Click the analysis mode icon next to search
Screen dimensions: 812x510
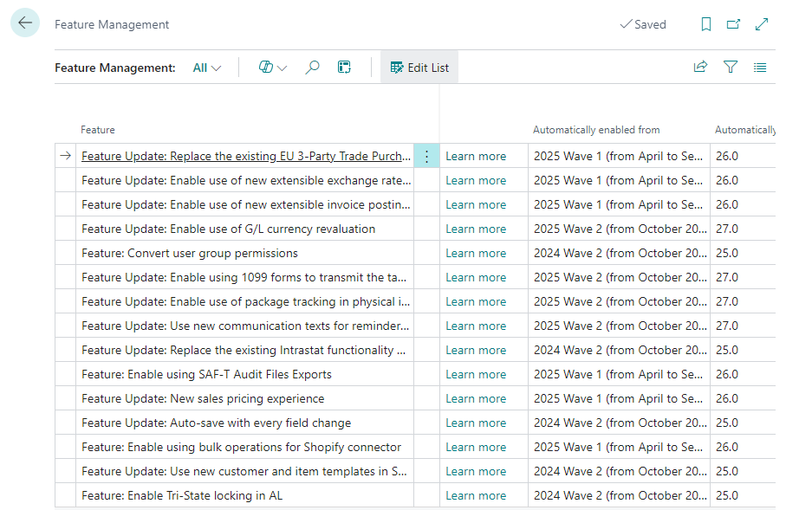tap(344, 68)
